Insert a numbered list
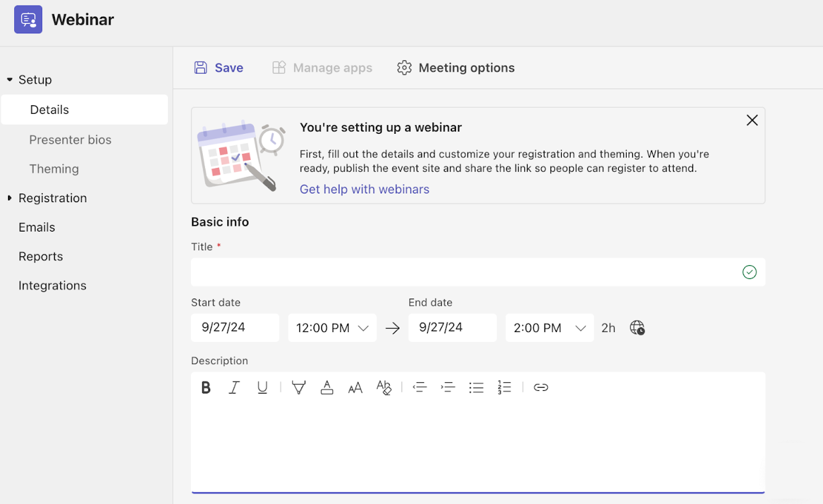This screenshot has width=823, height=504. coord(504,388)
